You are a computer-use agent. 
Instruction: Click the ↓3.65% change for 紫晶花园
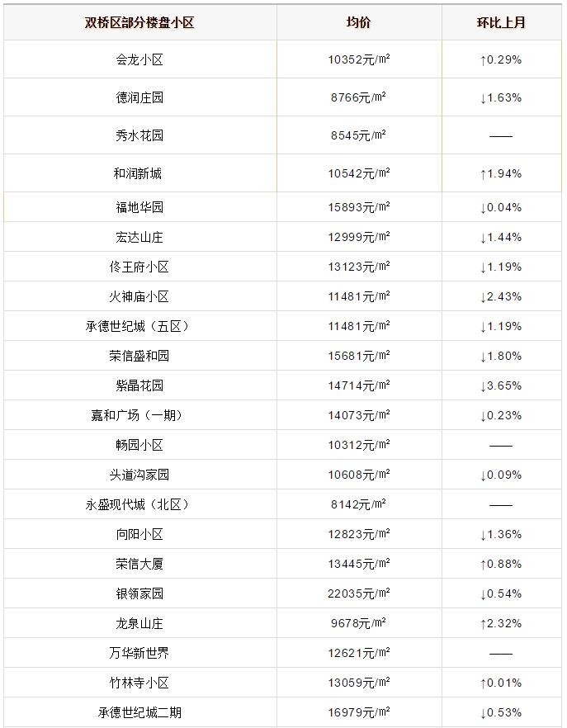tap(500, 385)
